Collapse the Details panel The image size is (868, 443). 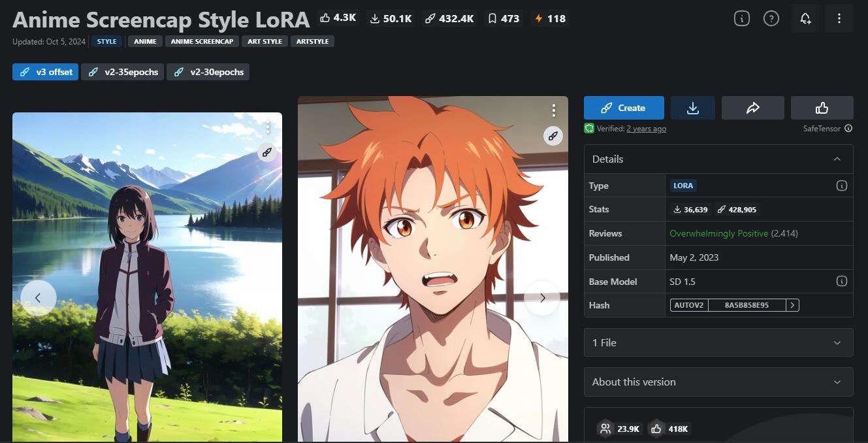[x=837, y=159]
